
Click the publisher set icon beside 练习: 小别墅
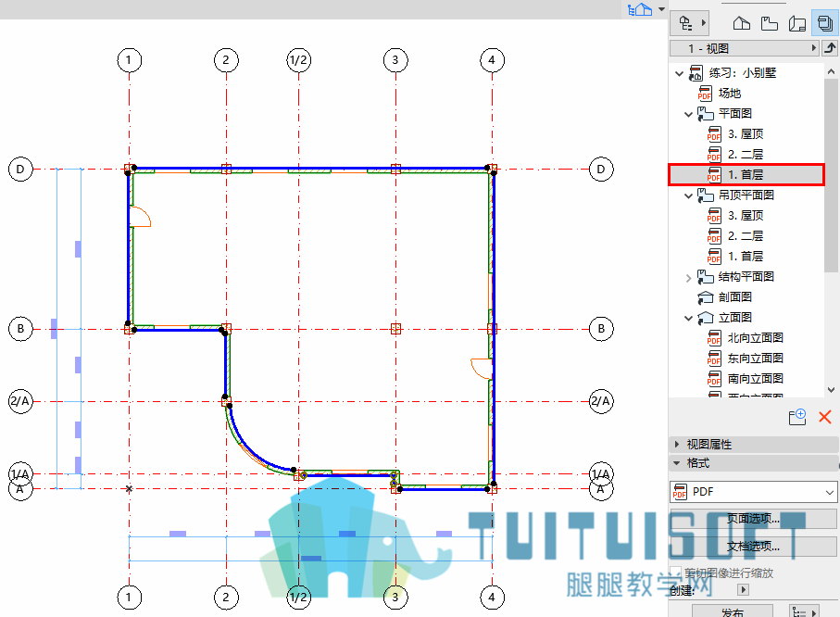point(696,73)
